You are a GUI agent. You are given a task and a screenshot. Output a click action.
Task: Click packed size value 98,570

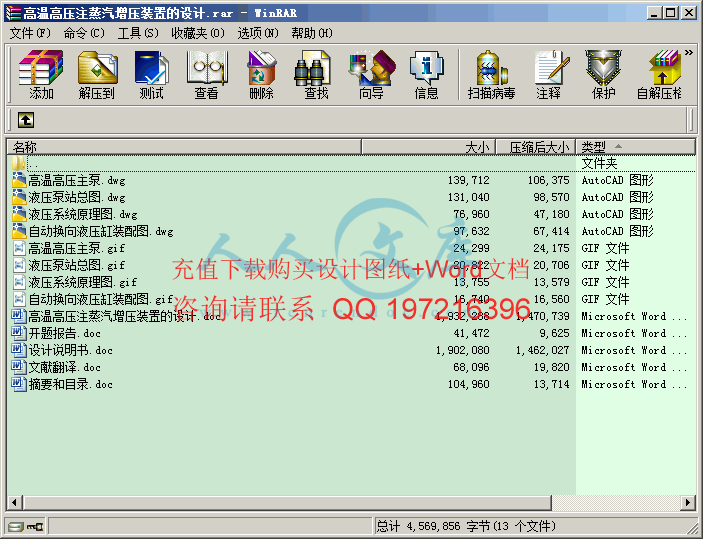551,197
